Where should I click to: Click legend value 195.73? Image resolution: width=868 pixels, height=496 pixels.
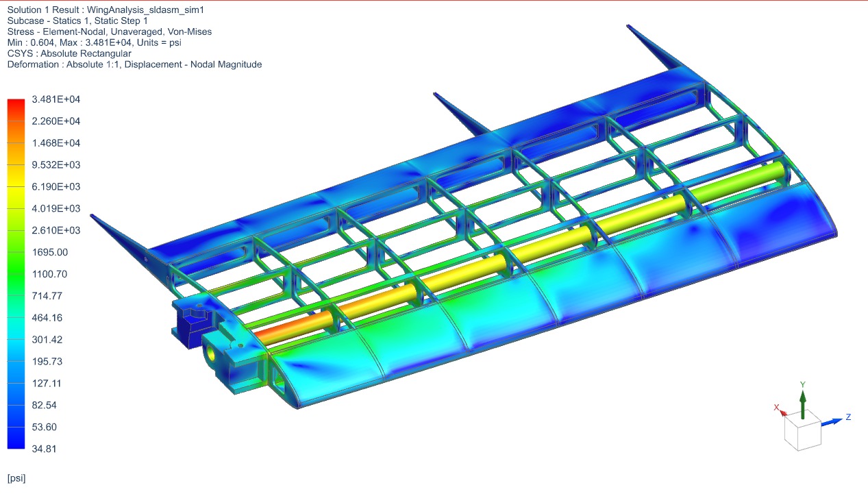click(47, 362)
